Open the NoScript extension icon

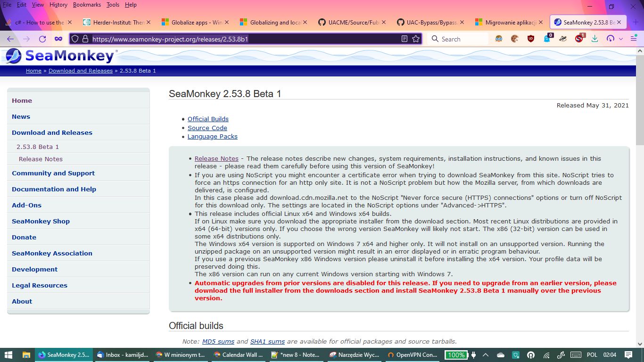tap(579, 39)
